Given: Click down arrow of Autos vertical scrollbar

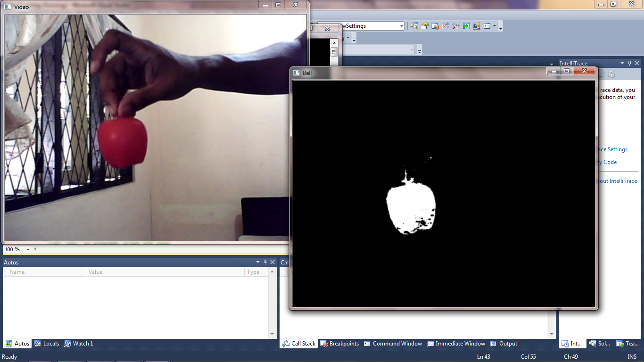Looking at the screenshot, I should [272, 334].
